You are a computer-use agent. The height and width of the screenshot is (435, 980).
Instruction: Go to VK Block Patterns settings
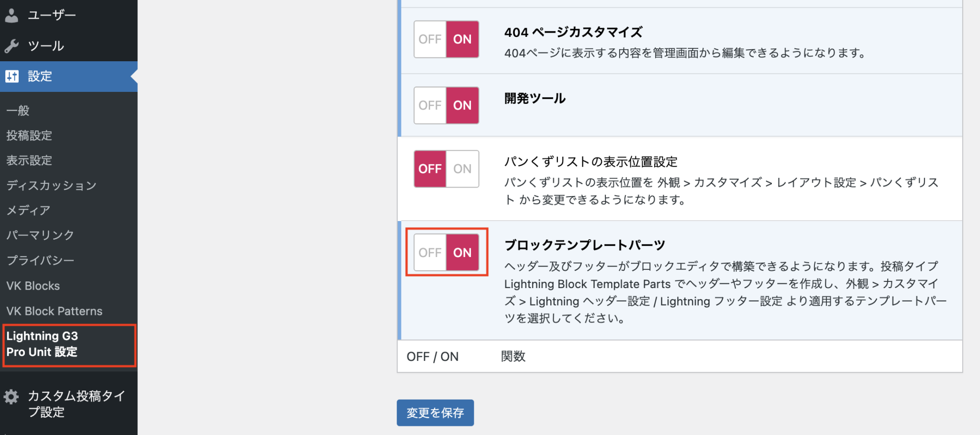pos(54,311)
